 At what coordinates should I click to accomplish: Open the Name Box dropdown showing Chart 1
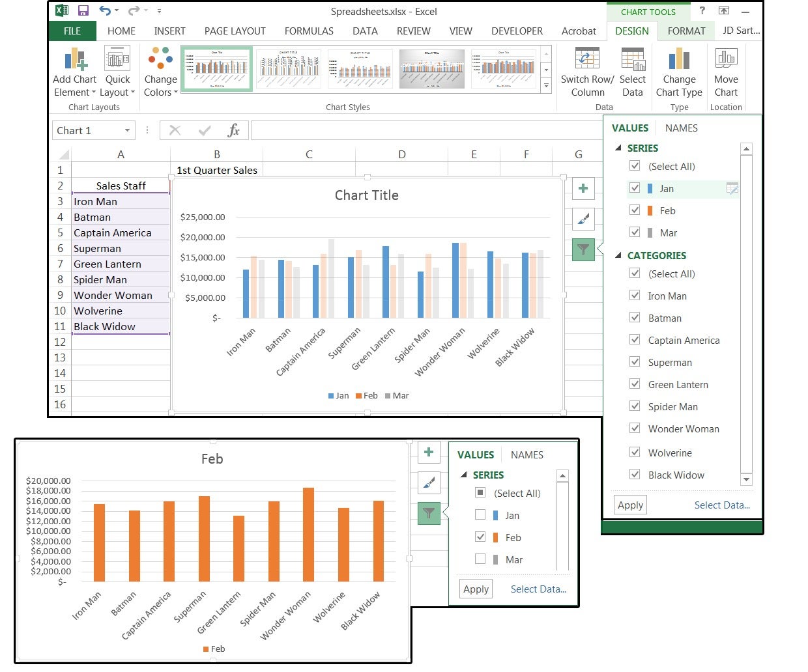(127, 130)
